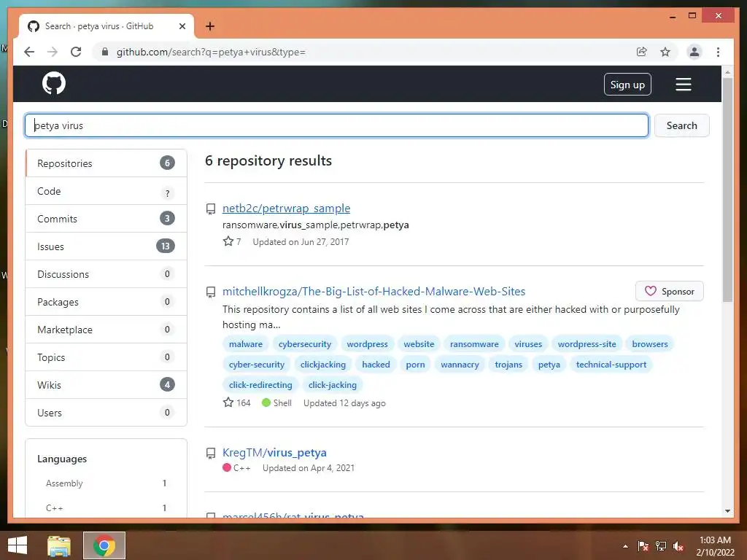The image size is (747, 560).
Task: Click the ransomware topic tag
Action: click(474, 344)
